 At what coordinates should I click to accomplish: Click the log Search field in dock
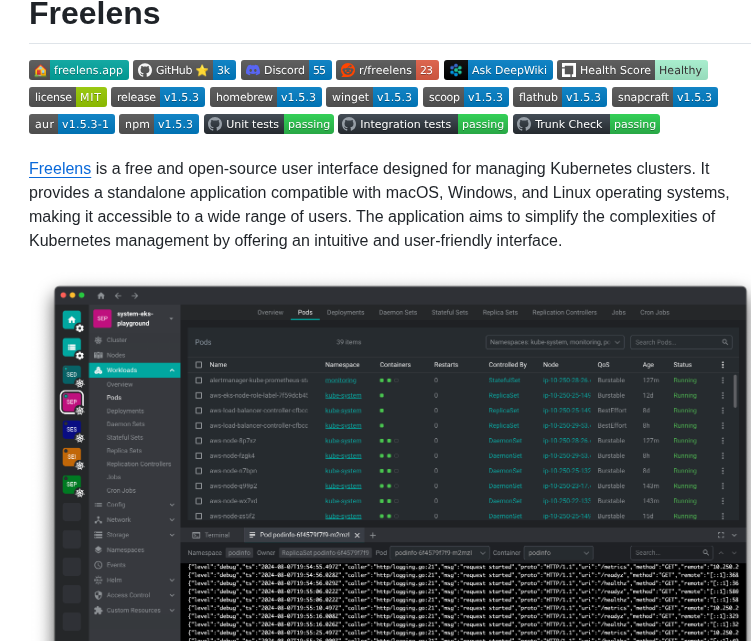(x=671, y=553)
